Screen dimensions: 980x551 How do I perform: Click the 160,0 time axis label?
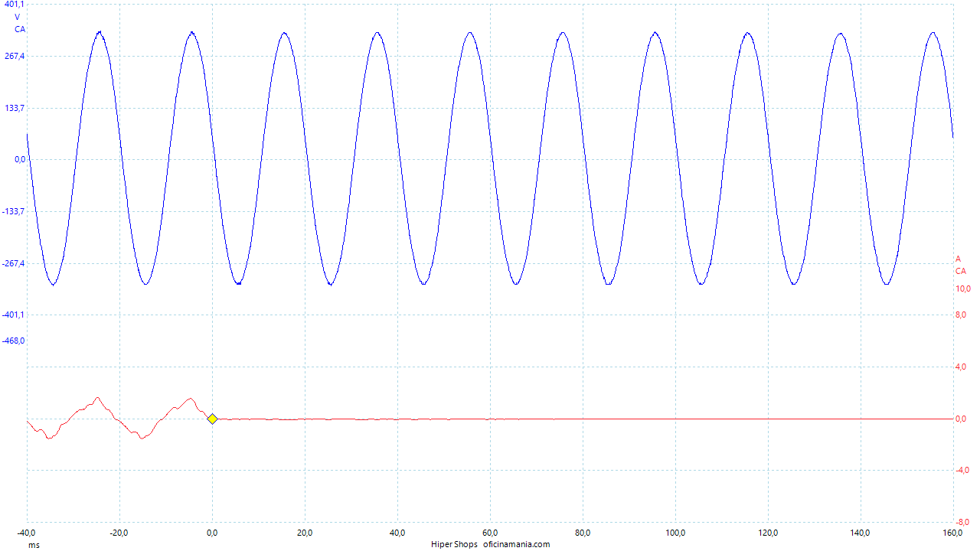(952, 533)
